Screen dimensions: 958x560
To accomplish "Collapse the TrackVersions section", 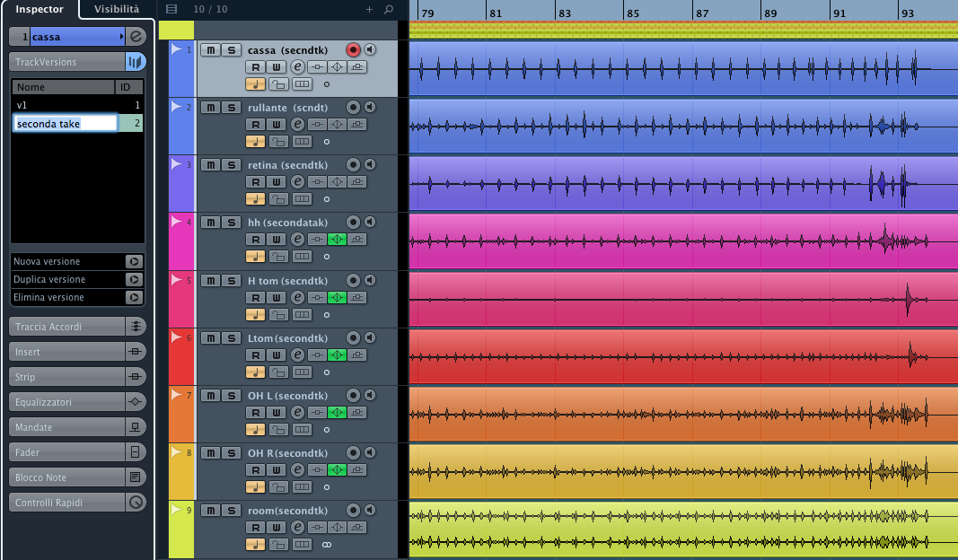I will click(x=67, y=62).
